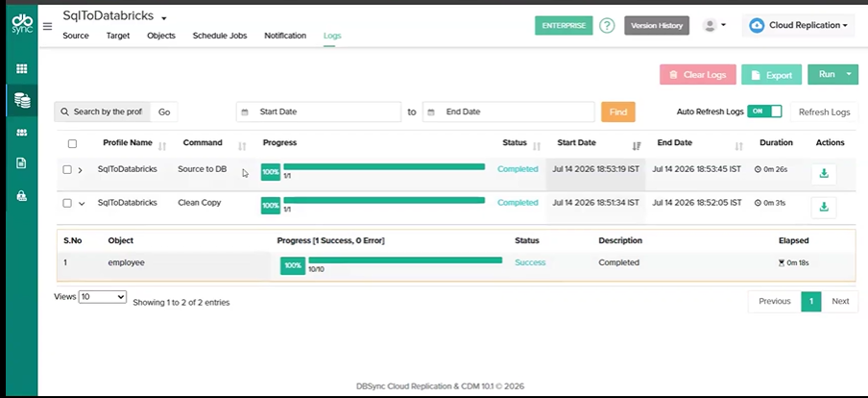This screenshot has height=398, width=868.
Task: Select the database replication sidebar icon
Action: 22,100
